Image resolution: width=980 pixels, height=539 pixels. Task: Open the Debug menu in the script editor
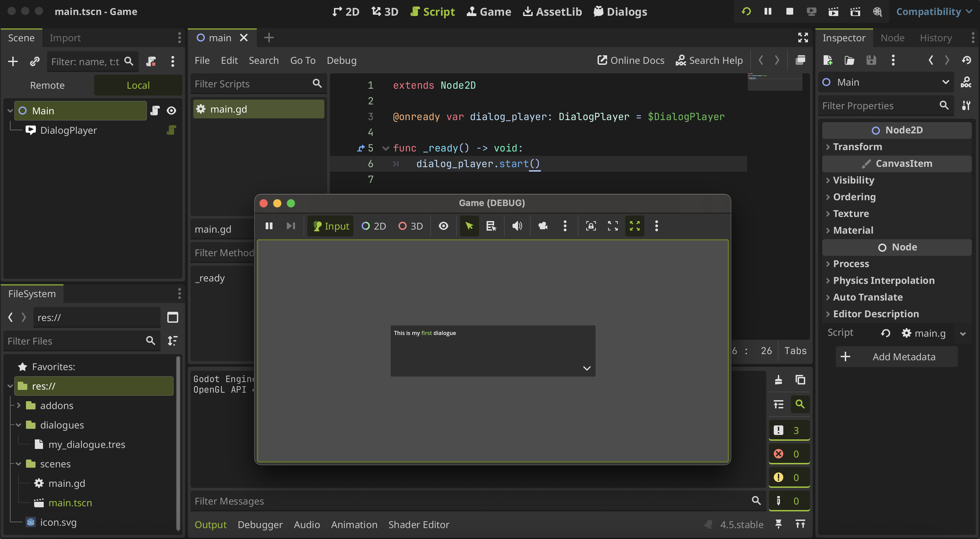(341, 60)
